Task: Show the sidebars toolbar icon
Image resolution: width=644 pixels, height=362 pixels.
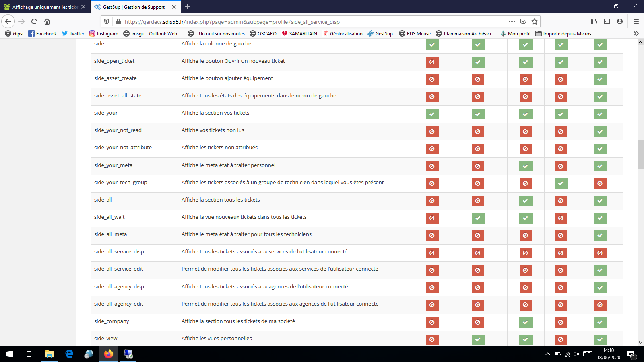Action: 607,21
